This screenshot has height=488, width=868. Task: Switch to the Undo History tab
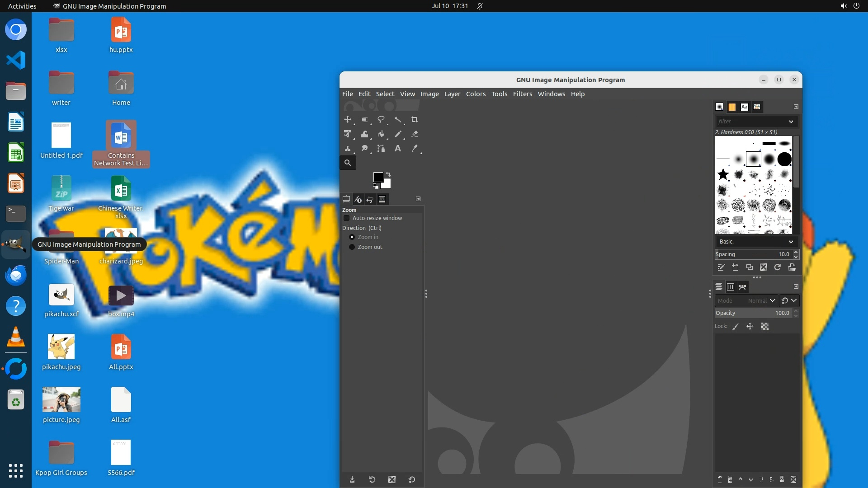pos(370,199)
